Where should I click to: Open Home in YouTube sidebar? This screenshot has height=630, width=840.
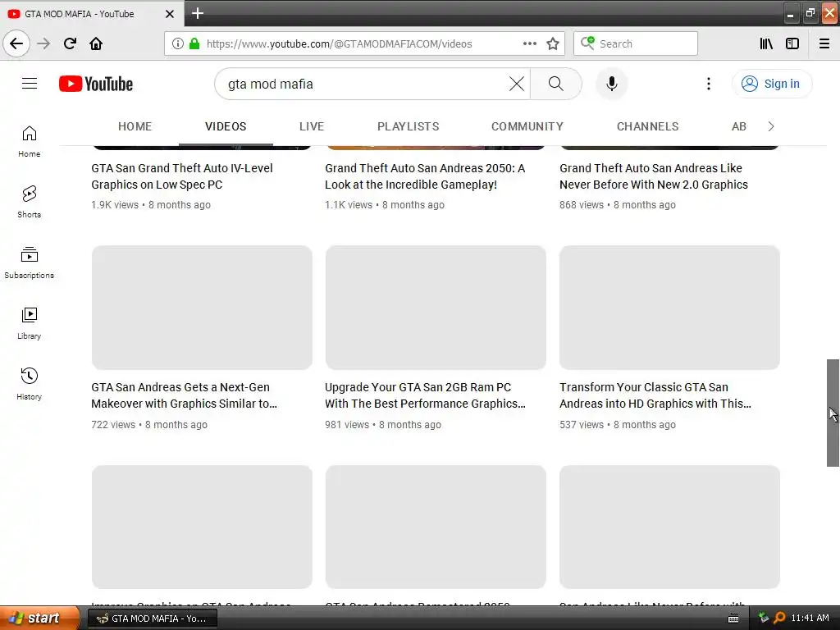[x=29, y=142]
